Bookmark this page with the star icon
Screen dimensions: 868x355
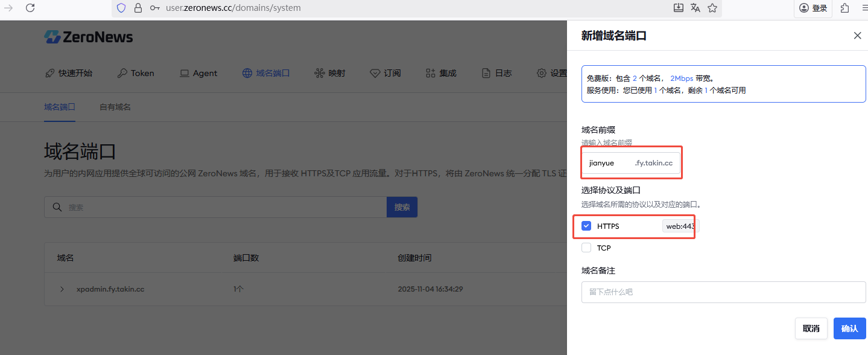[712, 8]
